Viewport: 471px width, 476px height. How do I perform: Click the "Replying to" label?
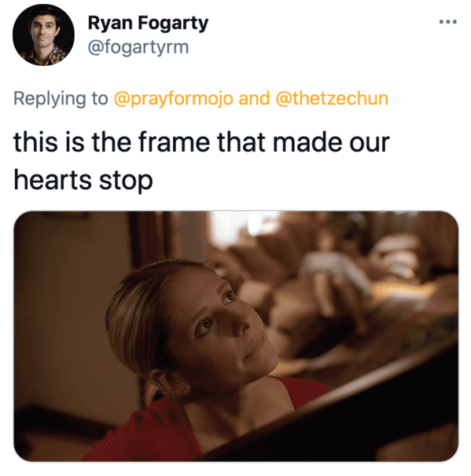[x=61, y=99]
